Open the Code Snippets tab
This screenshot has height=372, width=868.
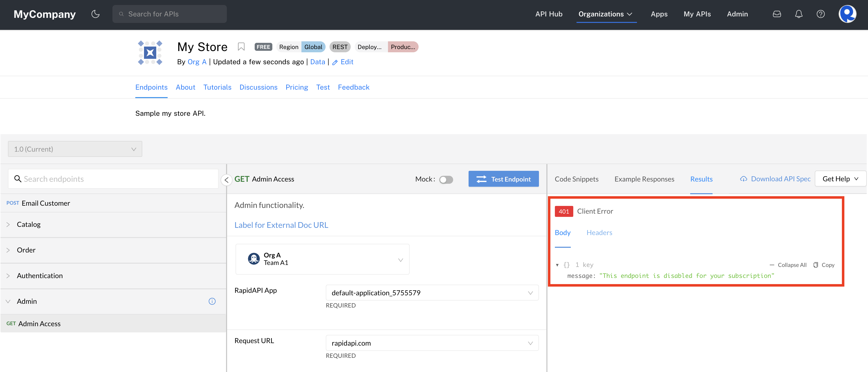(577, 179)
